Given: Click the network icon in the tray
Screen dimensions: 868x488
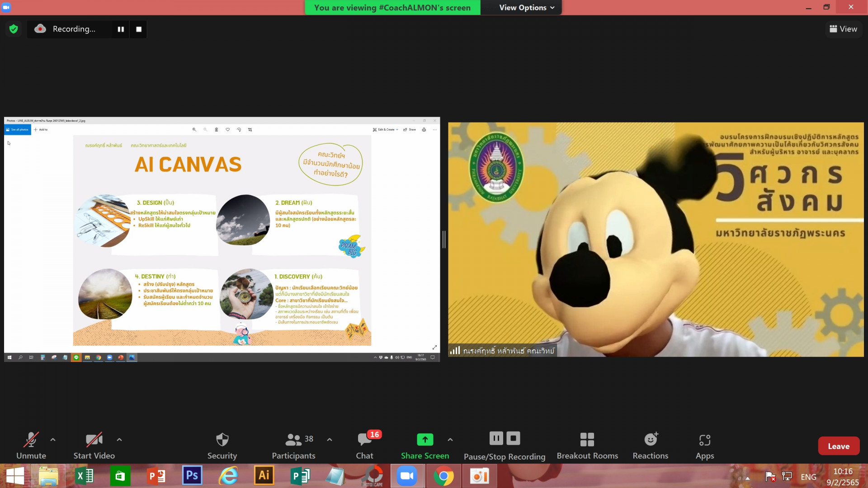Looking at the screenshot, I should click(787, 477).
